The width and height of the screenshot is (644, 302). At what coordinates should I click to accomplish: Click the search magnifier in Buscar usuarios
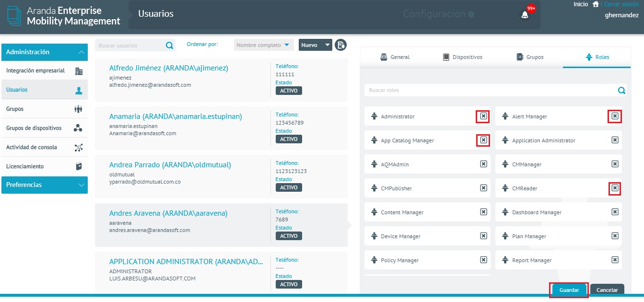click(x=169, y=46)
